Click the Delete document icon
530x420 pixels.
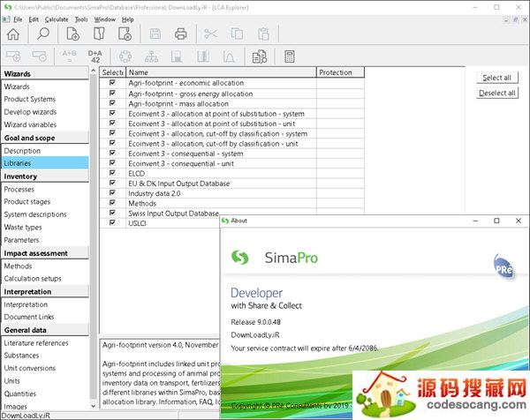coord(125,34)
